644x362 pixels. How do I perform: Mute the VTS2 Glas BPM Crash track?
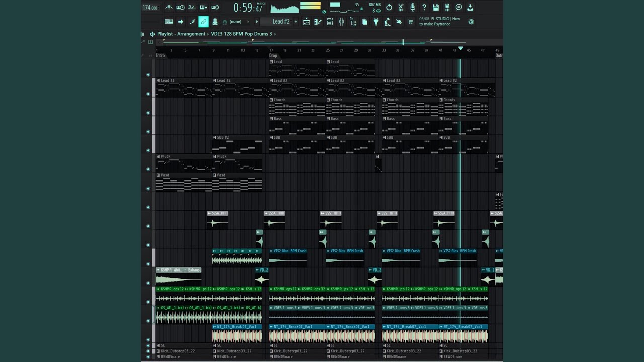pos(148,264)
